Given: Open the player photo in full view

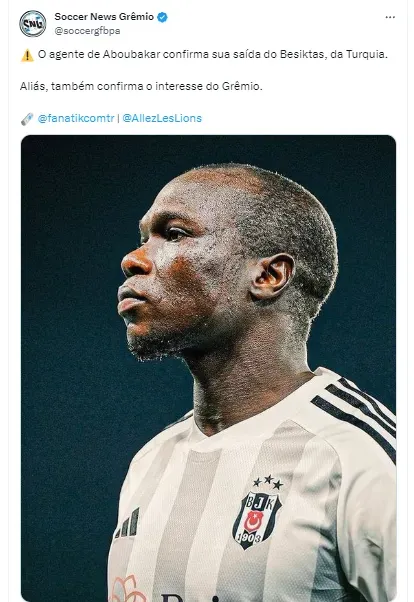Looking at the screenshot, I should click(x=208, y=368).
